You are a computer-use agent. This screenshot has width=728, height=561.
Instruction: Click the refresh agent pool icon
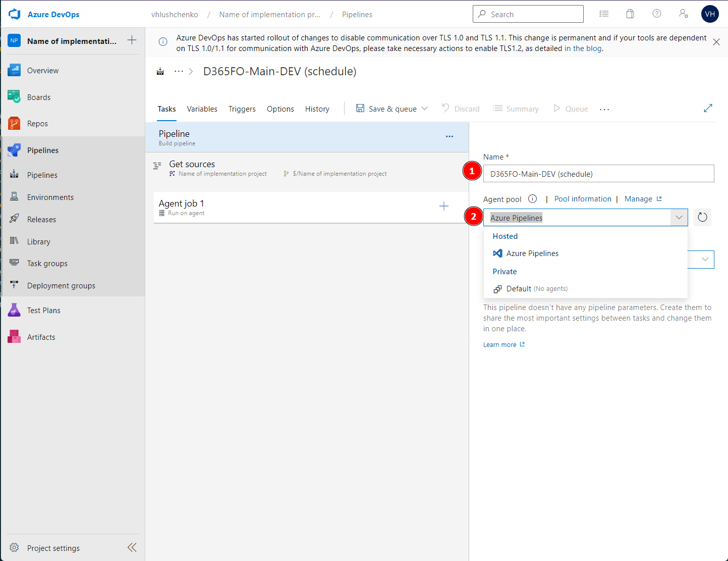[702, 218]
